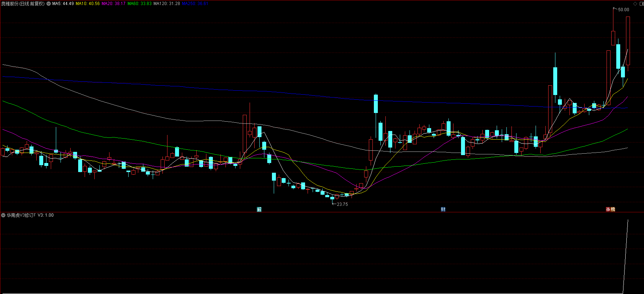Click the MA60: 33.83 label
The image size is (644, 294).
139,4
